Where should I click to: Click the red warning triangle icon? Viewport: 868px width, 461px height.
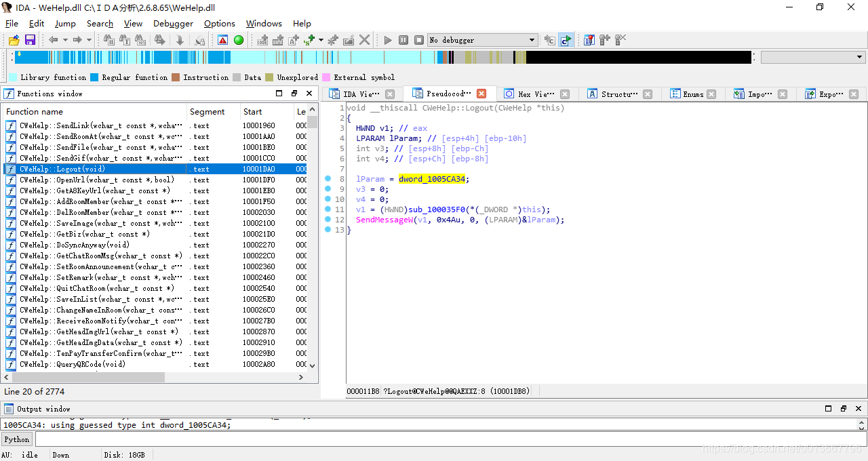(x=222, y=40)
